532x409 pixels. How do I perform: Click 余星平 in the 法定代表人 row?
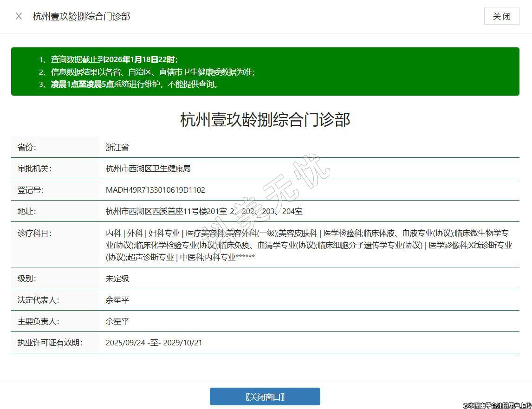point(117,300)
